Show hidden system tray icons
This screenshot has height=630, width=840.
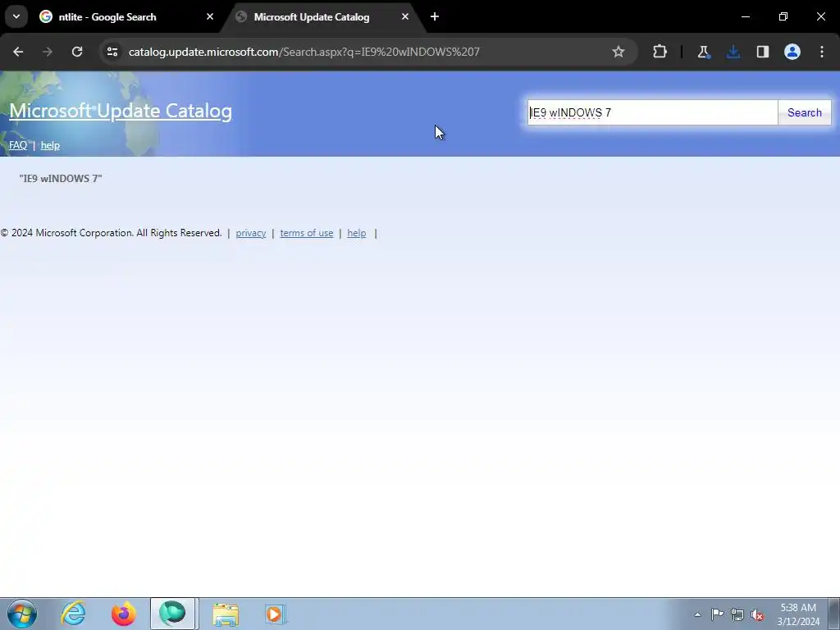click(x=697, y=614)
